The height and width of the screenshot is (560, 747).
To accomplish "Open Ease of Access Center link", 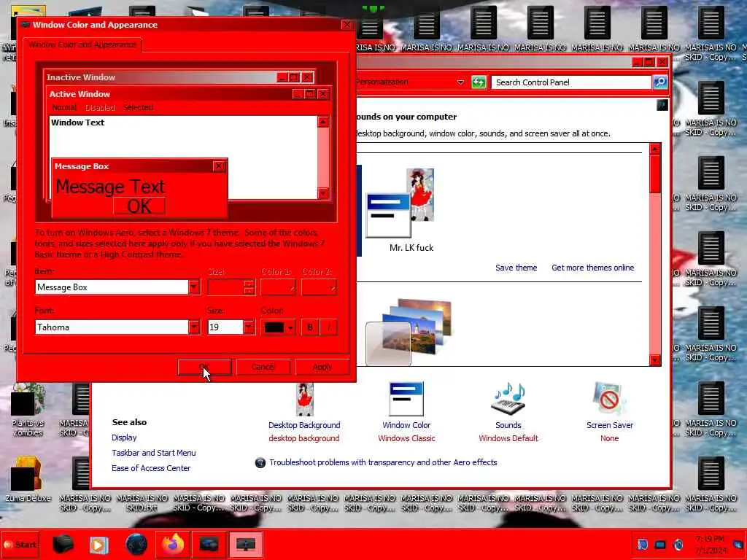I will click(x=150, y=468).
